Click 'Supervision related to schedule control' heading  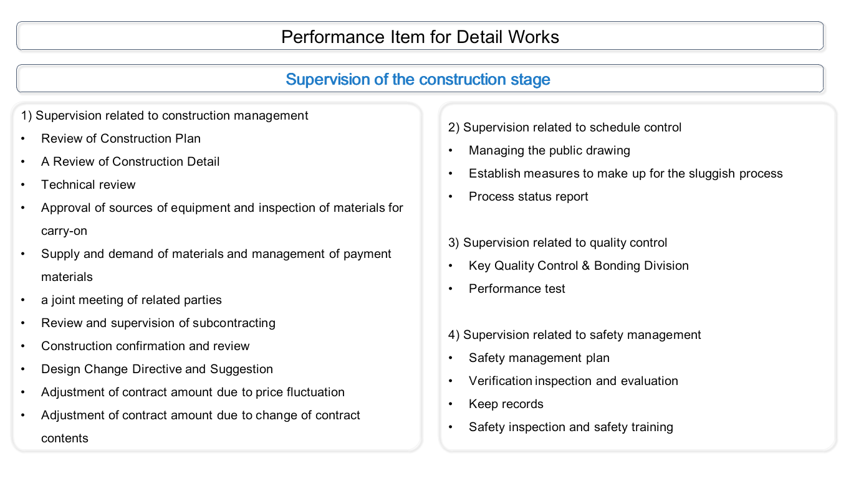click(x=565, y=127)
